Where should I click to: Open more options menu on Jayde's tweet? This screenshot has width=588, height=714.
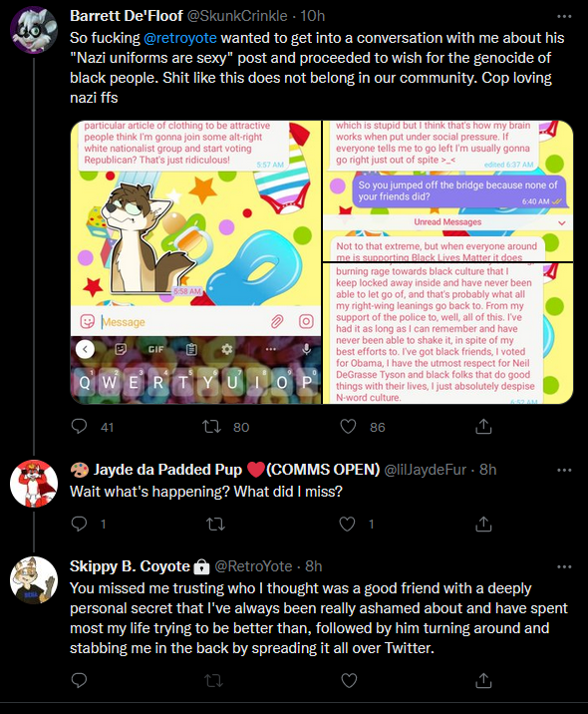click(x=564, y=470)
